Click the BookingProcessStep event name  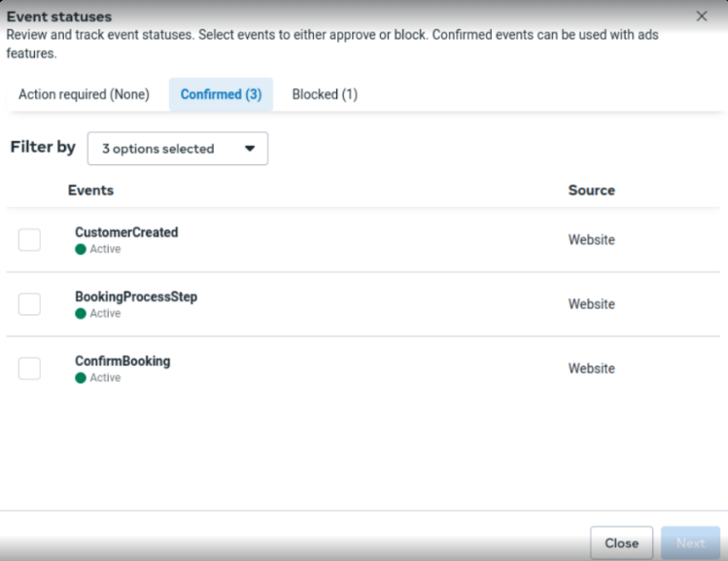136,297
